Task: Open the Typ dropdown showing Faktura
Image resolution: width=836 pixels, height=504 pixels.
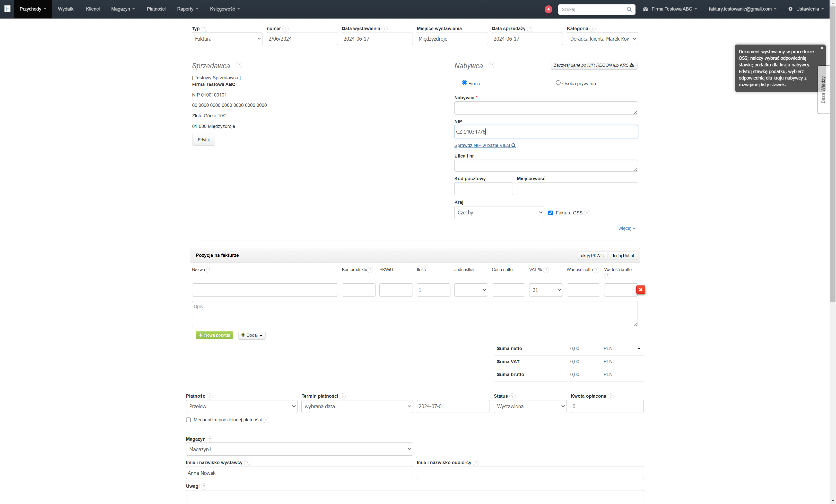Action: [227, 39]
